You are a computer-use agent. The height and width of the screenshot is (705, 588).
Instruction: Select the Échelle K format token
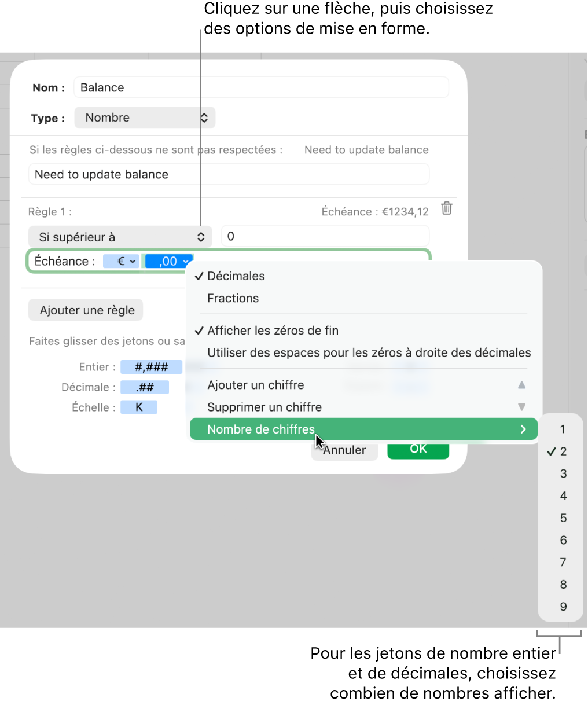coord(139,407)
